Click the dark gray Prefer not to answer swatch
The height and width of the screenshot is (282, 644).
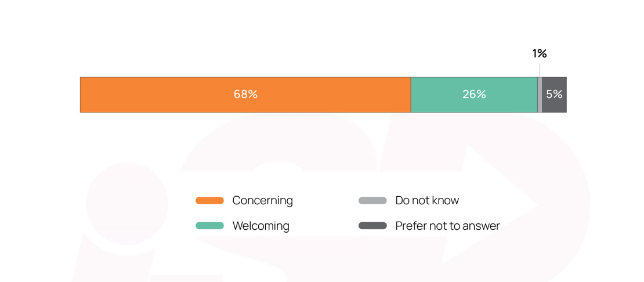click(x=372, y=226)
